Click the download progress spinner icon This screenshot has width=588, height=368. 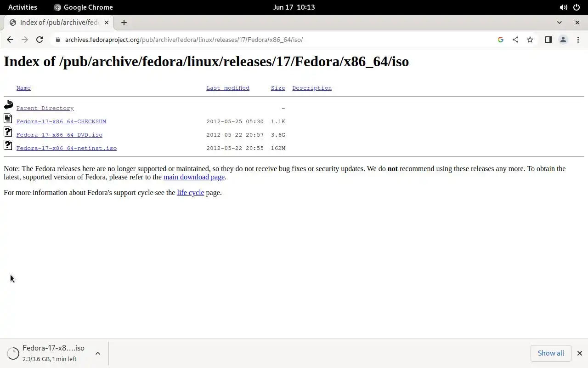pos(13,353)
